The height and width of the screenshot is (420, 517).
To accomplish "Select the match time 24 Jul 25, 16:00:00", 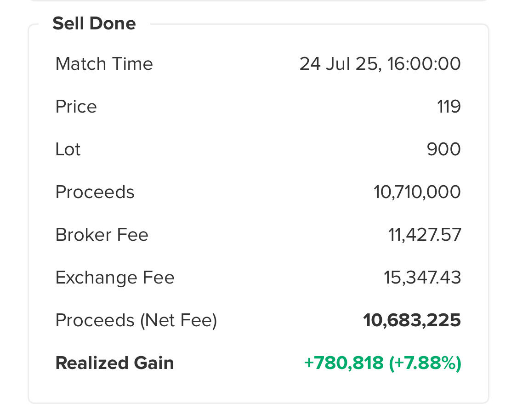I will tap(380, 63).
